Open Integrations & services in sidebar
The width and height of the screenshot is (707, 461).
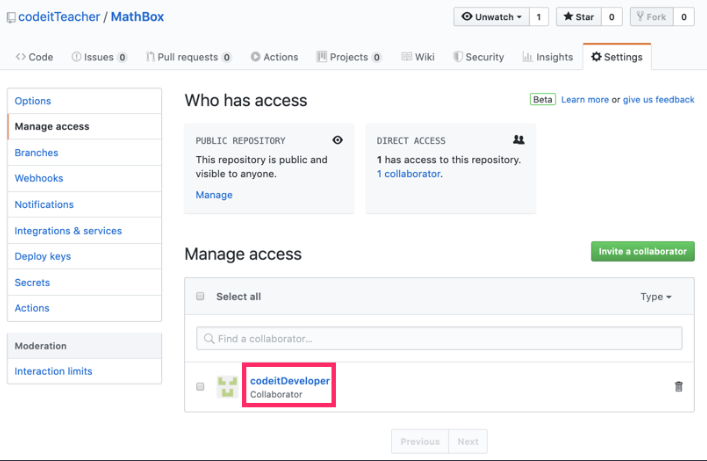[84, 230]
